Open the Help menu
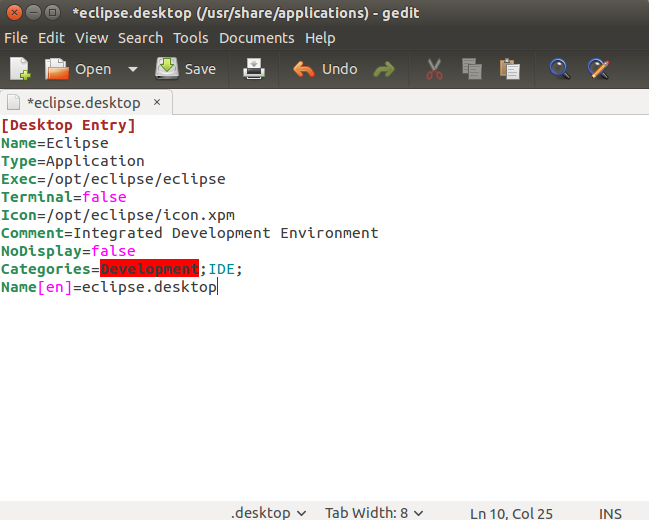 [x=320, y=38]
